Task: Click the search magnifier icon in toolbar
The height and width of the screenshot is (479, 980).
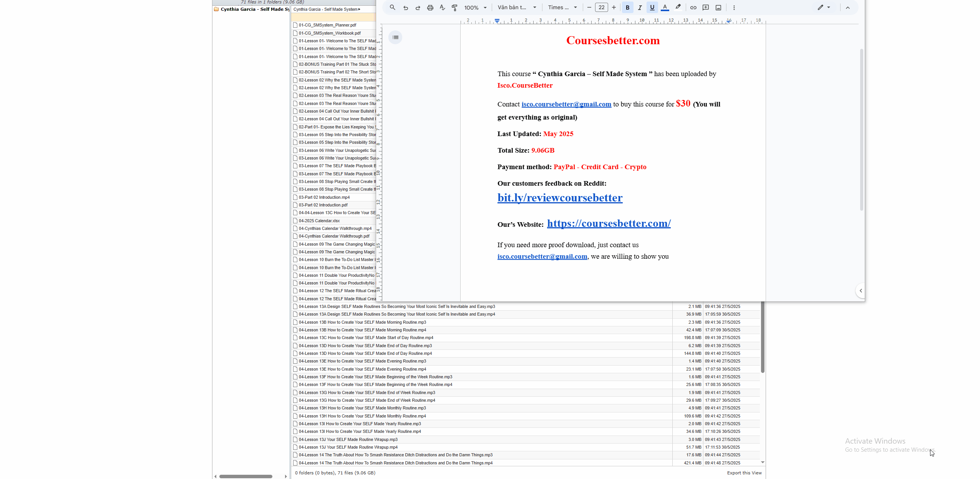Action: pos(392,7)
